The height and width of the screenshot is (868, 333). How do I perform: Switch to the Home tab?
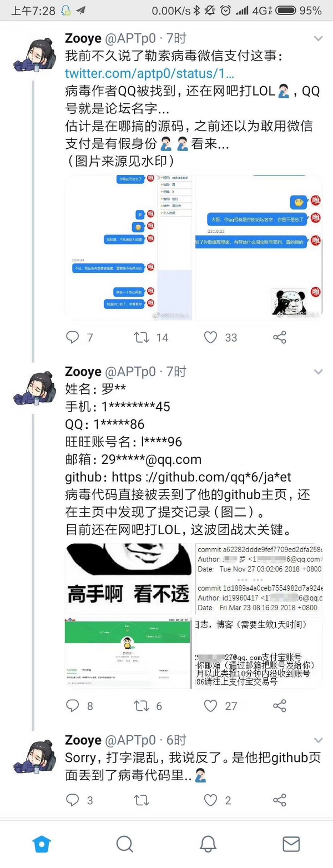(42, 844)
